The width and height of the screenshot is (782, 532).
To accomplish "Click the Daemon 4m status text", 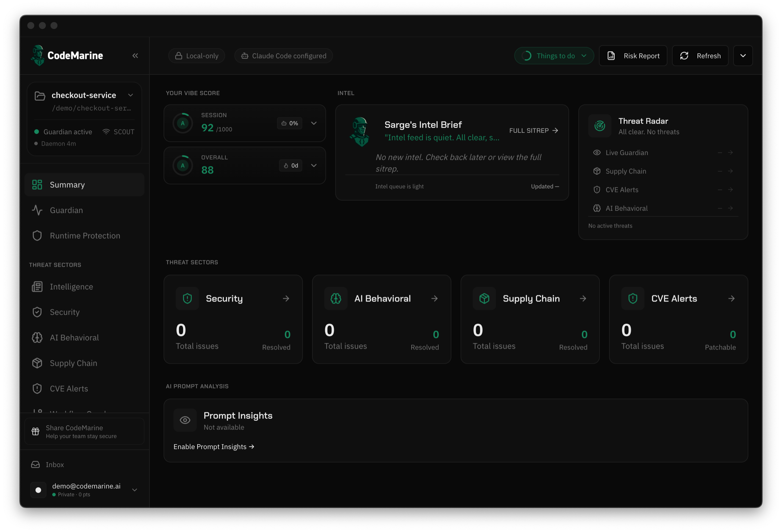I will click(58, 144).
